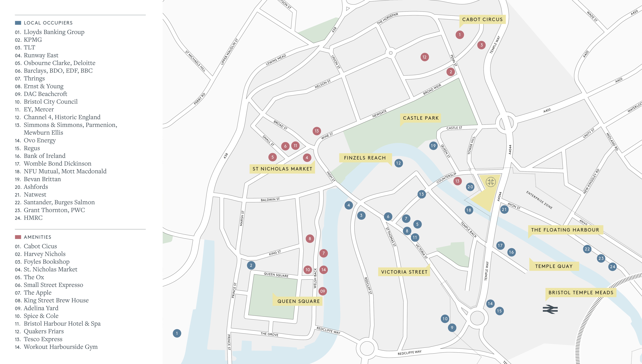The image size is (642, 364).
Task: Click the 'Enterprise Zone' map text
Action: [539, 200]
